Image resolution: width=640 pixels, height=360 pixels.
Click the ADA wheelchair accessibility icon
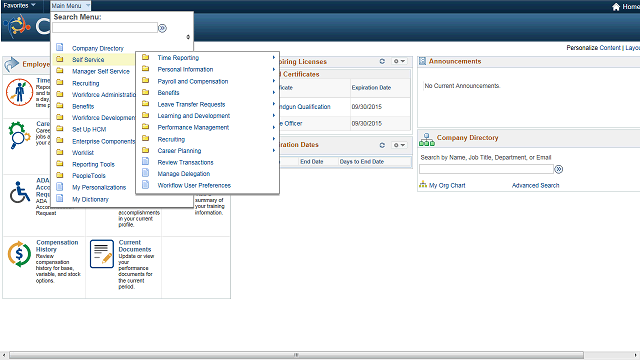(20, 192)
